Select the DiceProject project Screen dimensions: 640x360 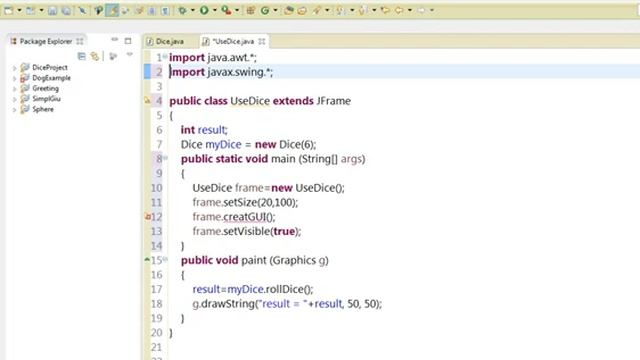pos(50,67)
